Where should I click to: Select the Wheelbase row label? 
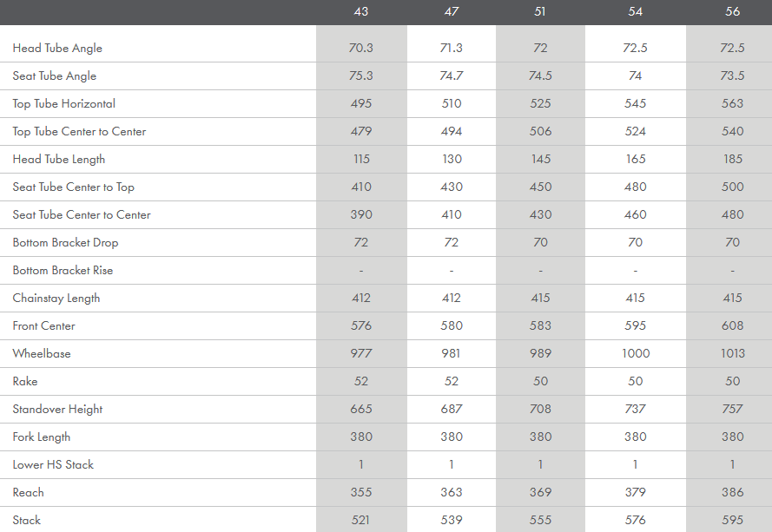click(x=42, y=354)
